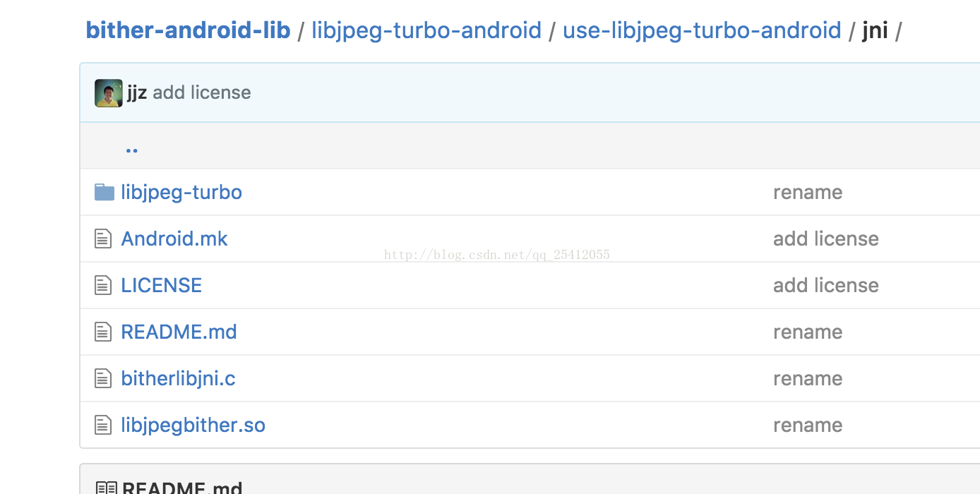Viewport: 980px width, 494px height.
Task: Open use-libjpeg-turbo-android breadcrumb link
Action: click(702, 30)
